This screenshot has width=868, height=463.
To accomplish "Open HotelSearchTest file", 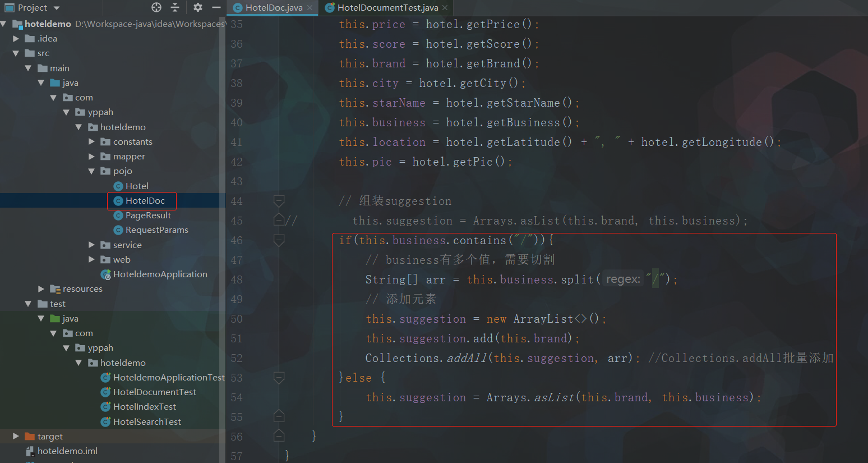I will (147, 421).
